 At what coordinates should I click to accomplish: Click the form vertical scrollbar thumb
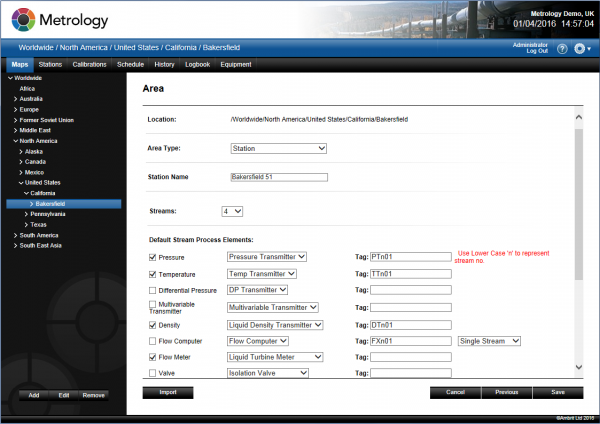click(x=579, y=204)
